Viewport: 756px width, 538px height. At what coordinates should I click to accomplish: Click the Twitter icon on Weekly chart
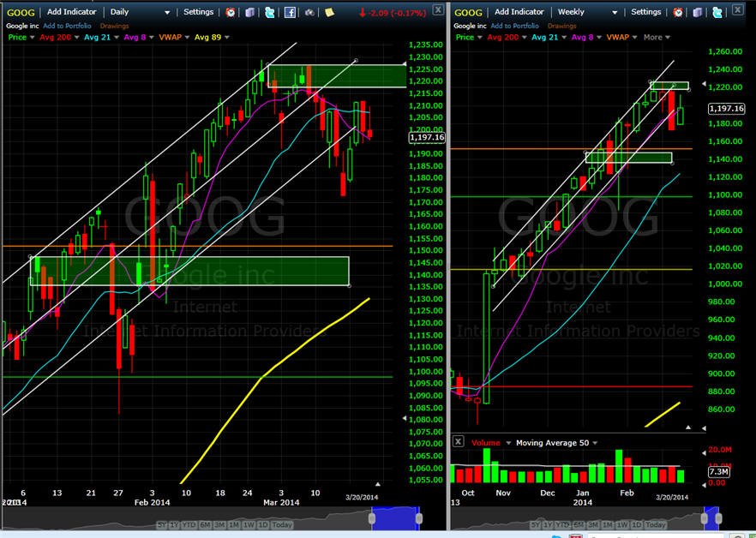pos(717,12)
